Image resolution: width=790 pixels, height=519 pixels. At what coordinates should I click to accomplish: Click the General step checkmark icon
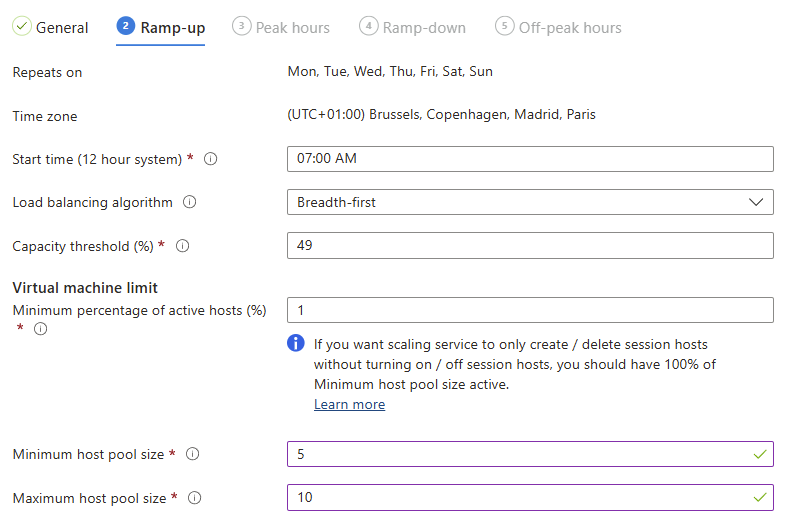pos(22,26)
